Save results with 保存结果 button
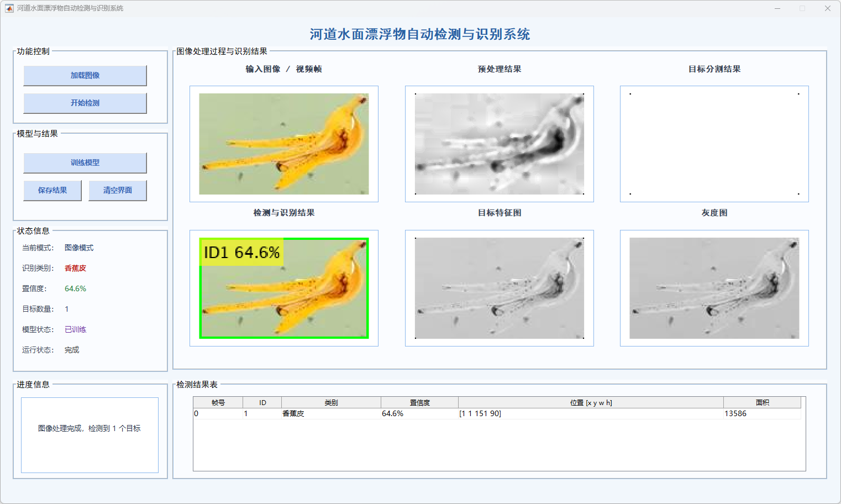841x504 pixels. click(x=52, y=191)
